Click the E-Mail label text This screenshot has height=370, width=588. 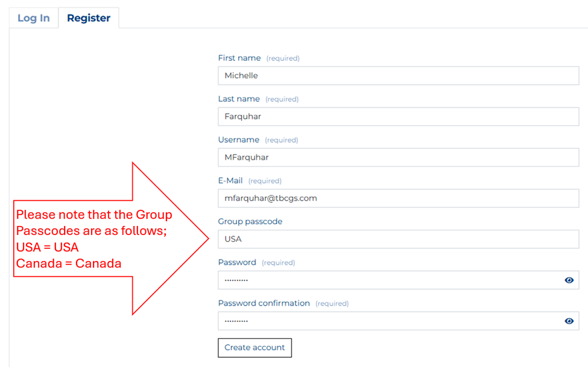(x=230, y=181)
